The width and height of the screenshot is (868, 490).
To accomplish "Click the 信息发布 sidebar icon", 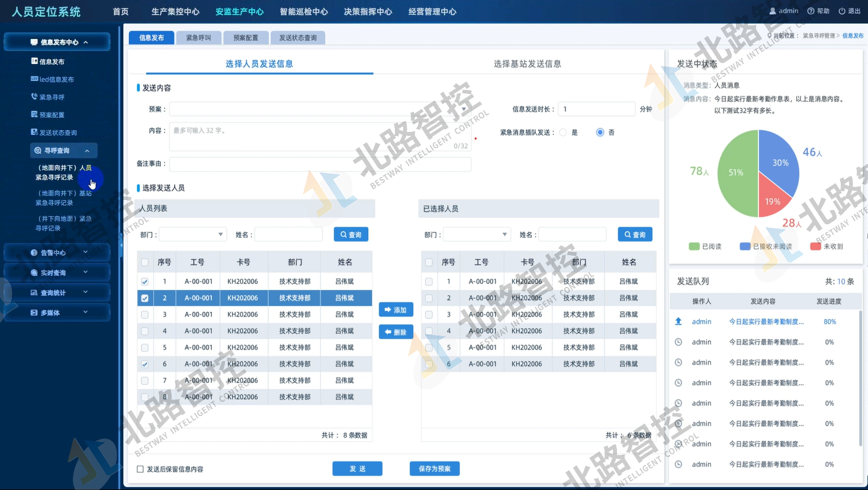I will 34,62.
